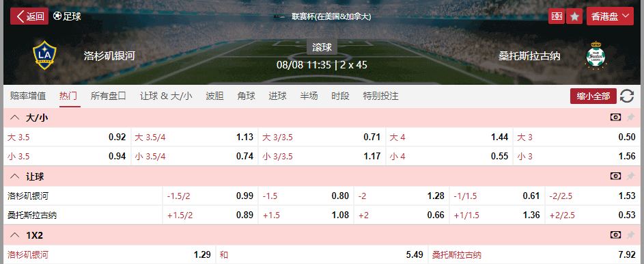Click 桑托斯拉古纳 team name in header

(529, 55)
